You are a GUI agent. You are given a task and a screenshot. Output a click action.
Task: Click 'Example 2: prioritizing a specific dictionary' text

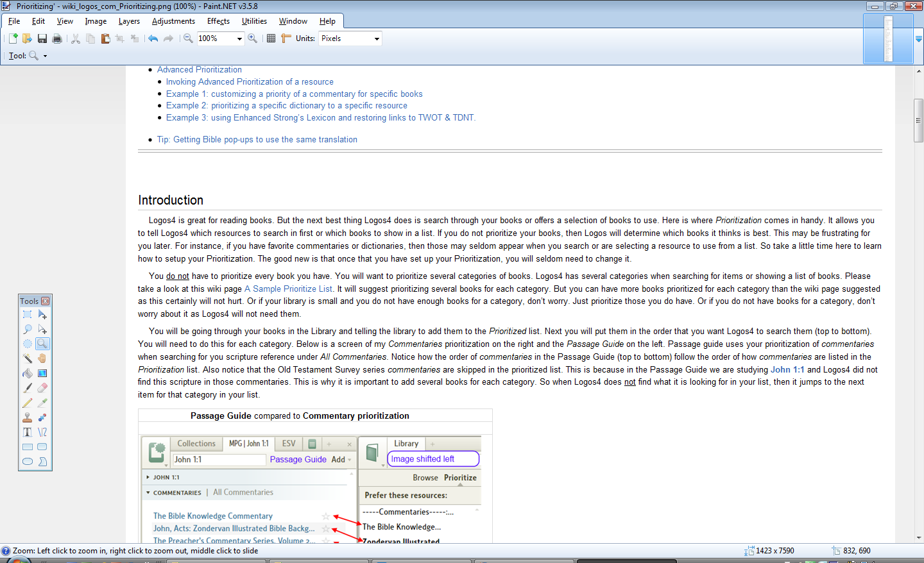point(287,106)
